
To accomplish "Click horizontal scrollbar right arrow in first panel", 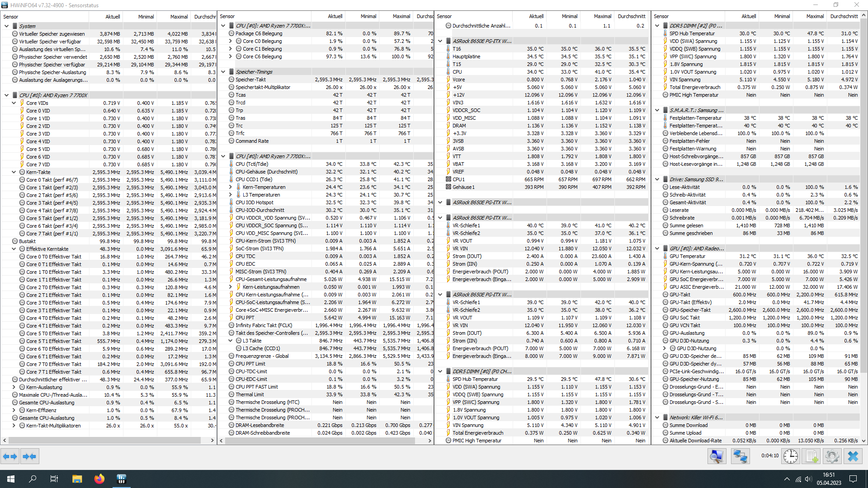I will tap(212, 440).
